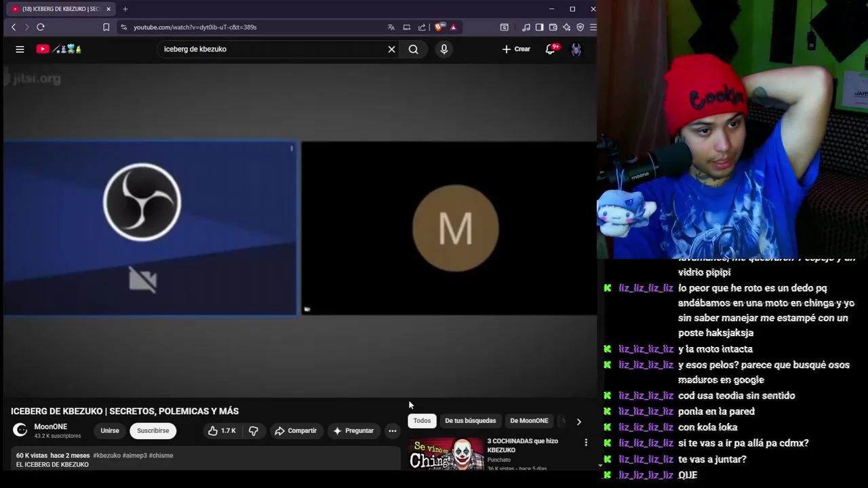Click the OBS participant tile in video
Image resolution: width=868 pixels, height=488 pixels.
[x=150, y=228]
